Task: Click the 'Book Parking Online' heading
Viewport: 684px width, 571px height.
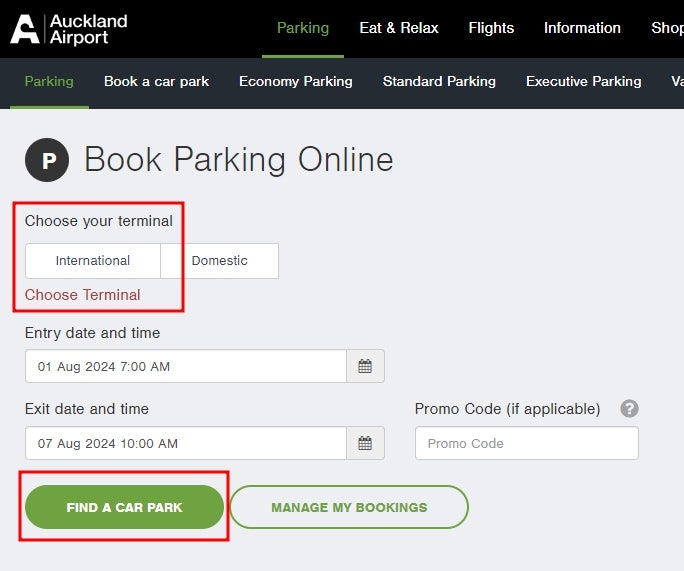Action: click(x=239, y=160)
